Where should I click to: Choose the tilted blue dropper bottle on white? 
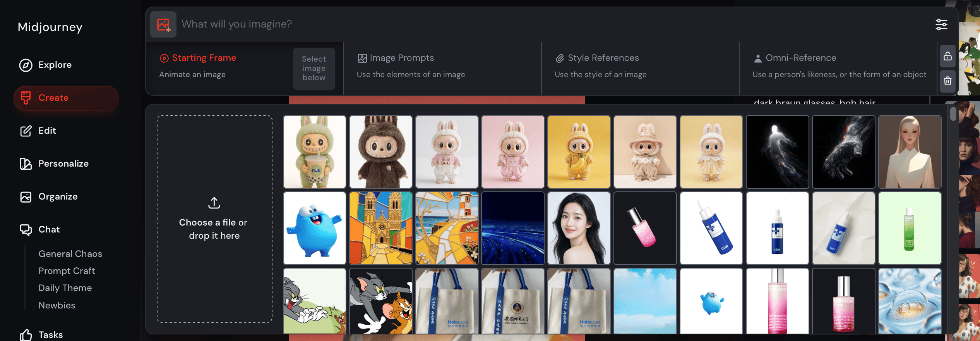pyautogui.click(x=711, y=228)
